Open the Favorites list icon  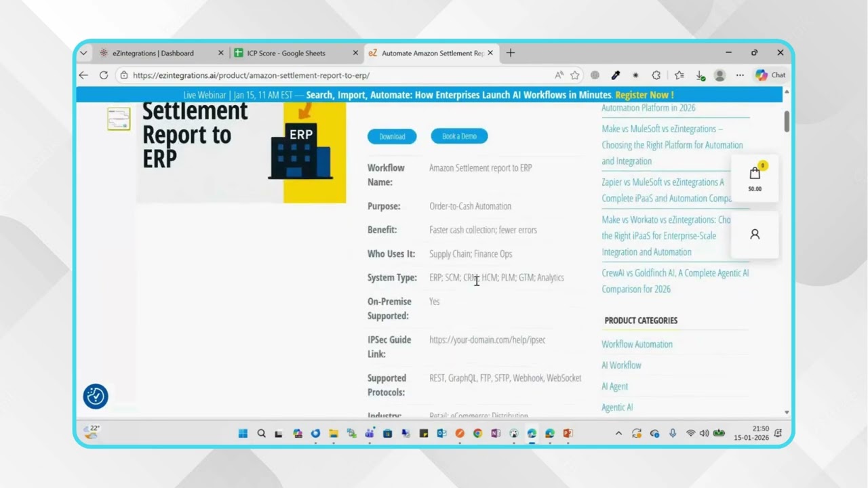point(679,75)
